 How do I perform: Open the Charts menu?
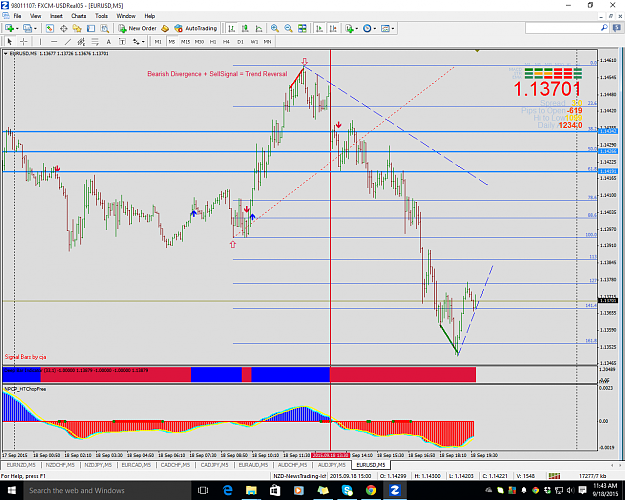79,16
